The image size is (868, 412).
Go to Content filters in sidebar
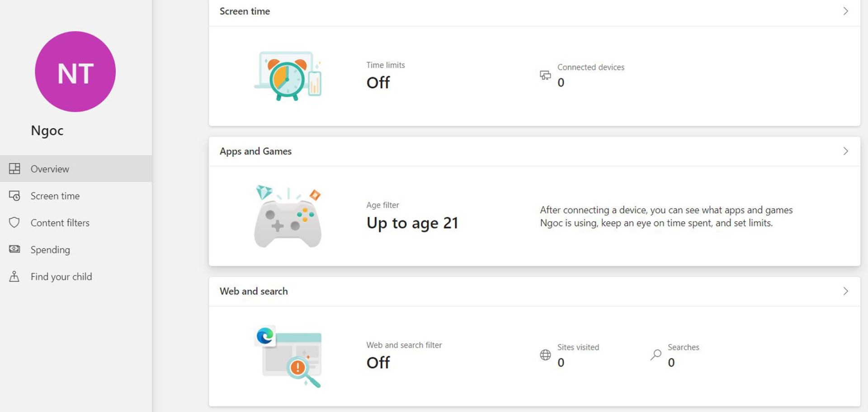pyautogui.click(x=60, y=223)
